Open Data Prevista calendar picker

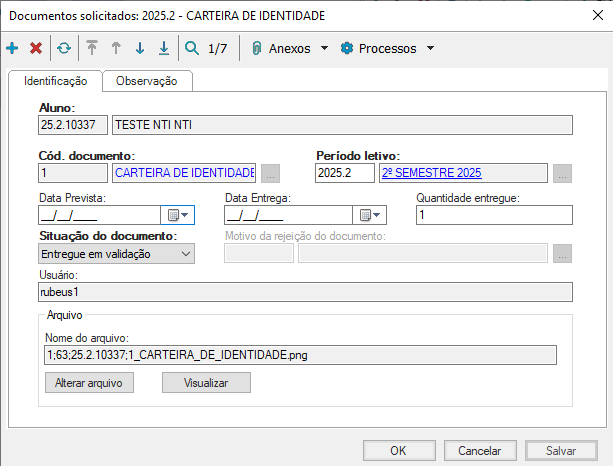pyautogui.click(x=177, y=215)
